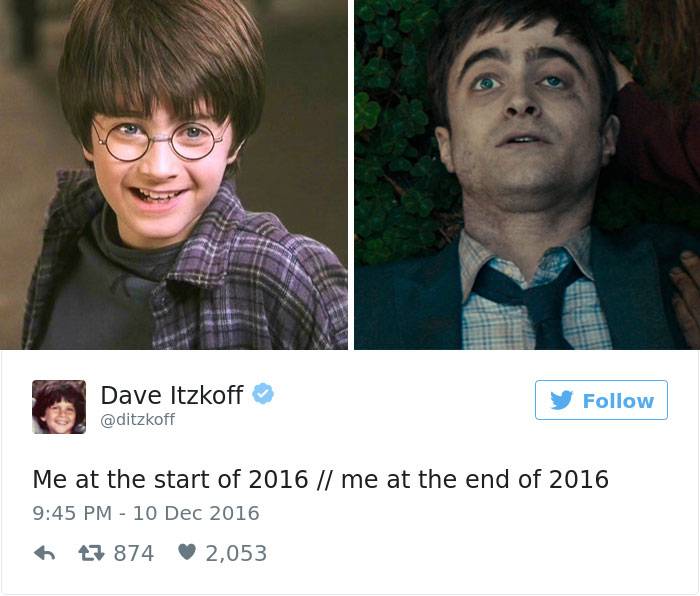The height and width of the screenshot is (596, 700).
Task: Click the blue verified badge
Action: tap(263, 394)
